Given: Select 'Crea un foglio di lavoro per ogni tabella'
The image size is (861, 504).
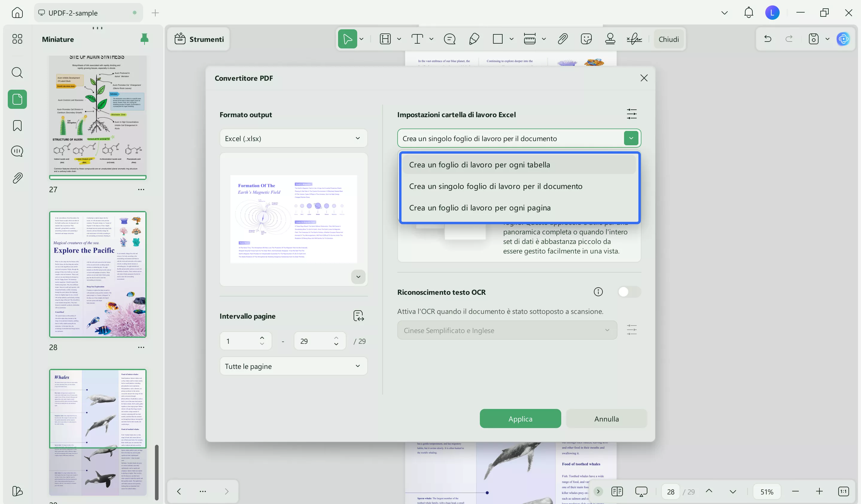Looking at the screenshot, I should point(479,164).
